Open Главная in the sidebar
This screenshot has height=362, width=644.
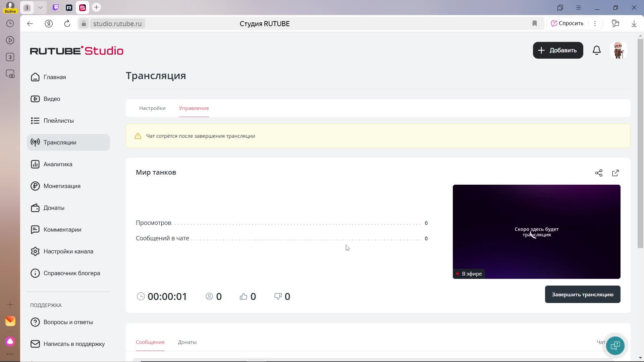tap(68, 77)
